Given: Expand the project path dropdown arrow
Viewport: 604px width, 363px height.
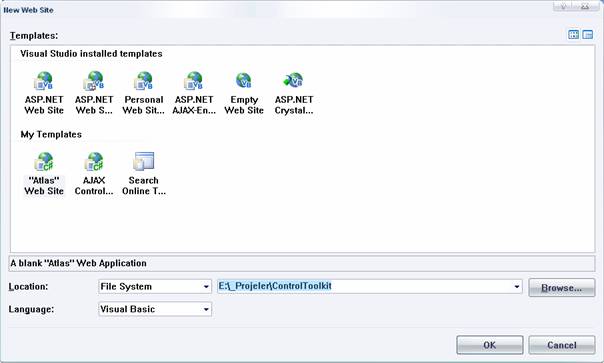Looking at the screenshot, I should 517,286.
